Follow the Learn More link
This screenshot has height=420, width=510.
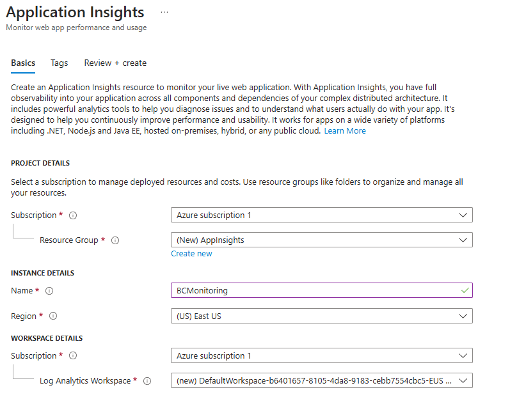coord(345,131)
